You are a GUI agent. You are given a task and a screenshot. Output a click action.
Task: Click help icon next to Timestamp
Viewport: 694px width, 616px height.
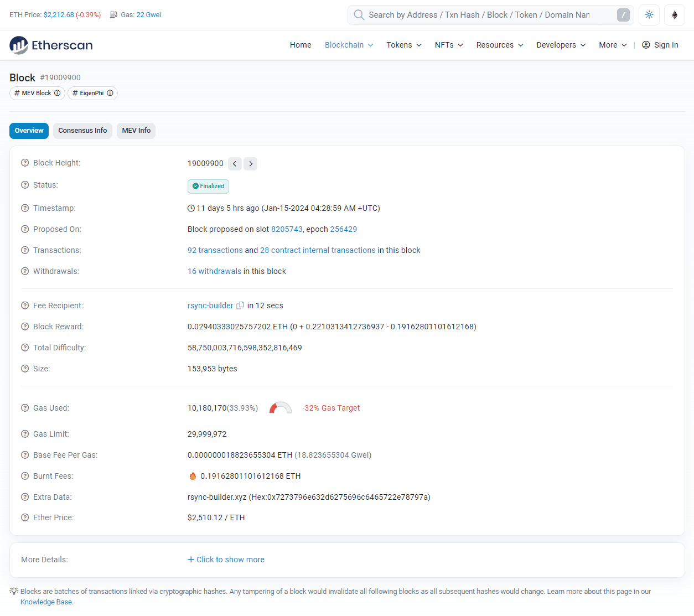click(25, 208)
